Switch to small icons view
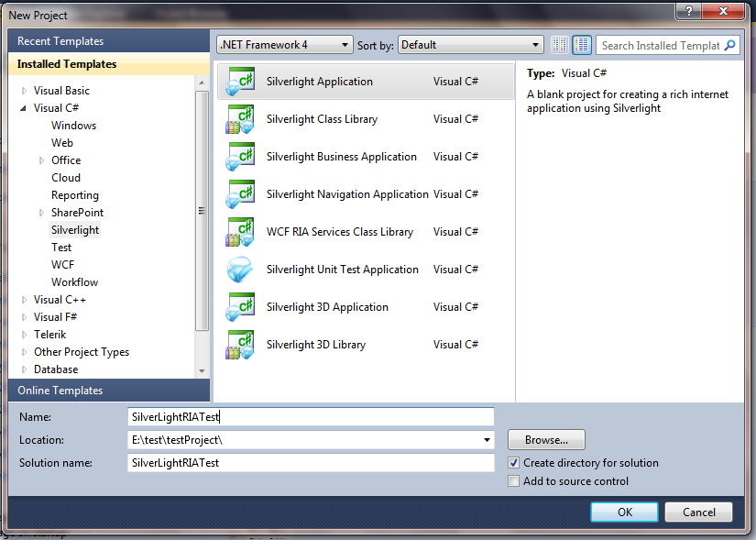This screenshot has height=540, width=756. tap(559, 44)
